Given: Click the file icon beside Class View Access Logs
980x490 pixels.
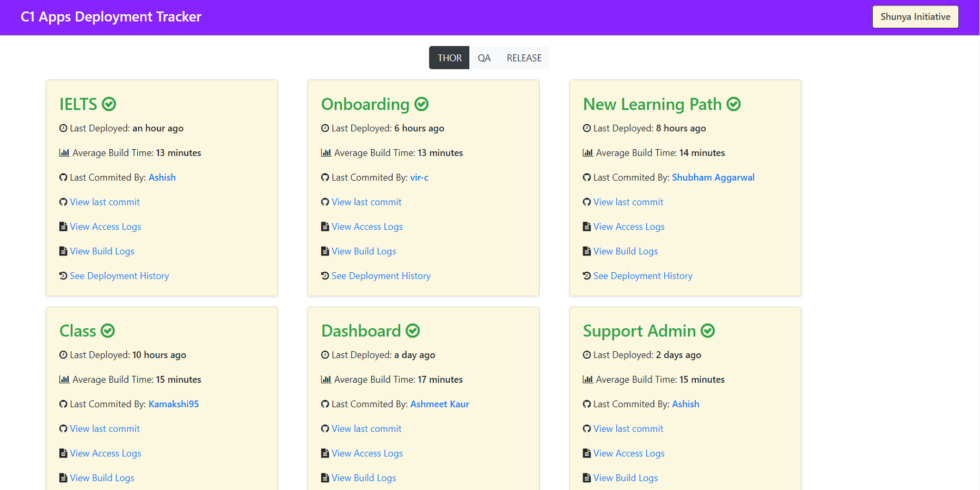Looking at the screenshot, I should coord(63,454).
